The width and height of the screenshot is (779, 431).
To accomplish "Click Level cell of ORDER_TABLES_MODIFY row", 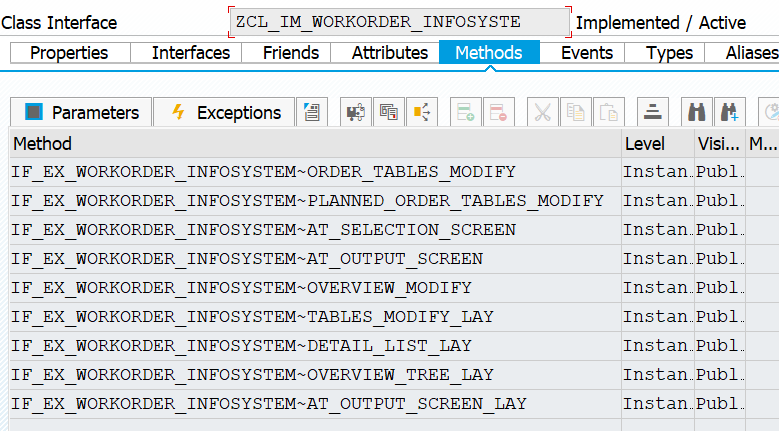I will (x=658, y=172).
